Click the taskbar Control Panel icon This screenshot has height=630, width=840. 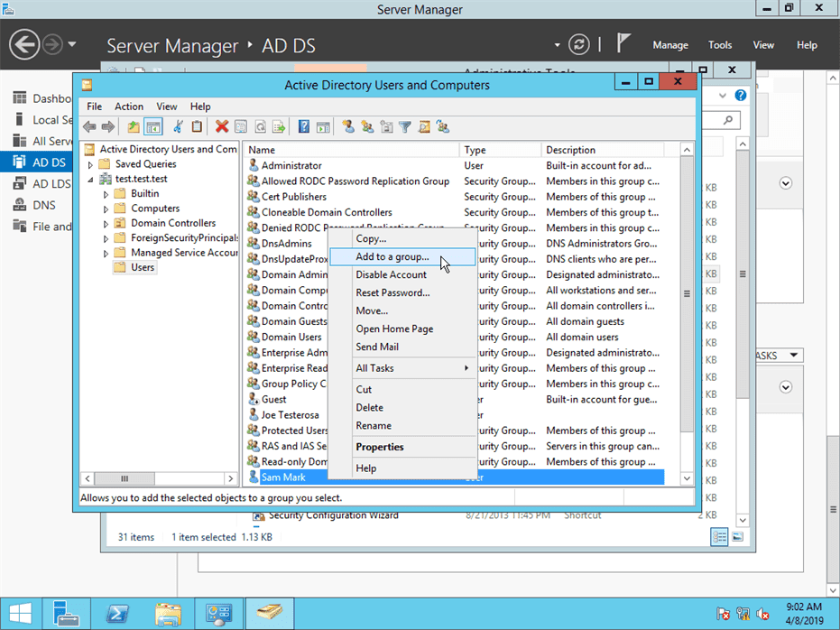[218, 614]
